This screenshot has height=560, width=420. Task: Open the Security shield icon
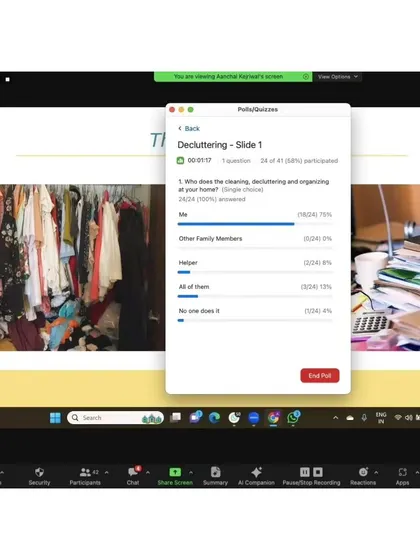click(39, 472)
